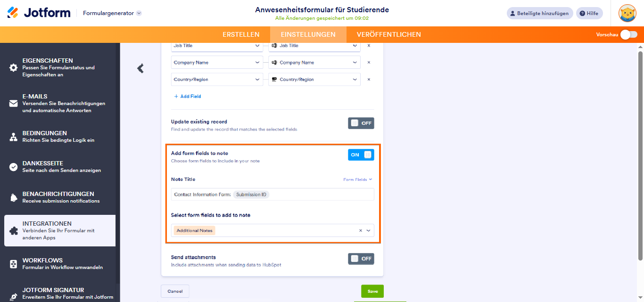Open E-Mails envelope icon in sidebar
The image size is (644, 302).
pos(14,104)
